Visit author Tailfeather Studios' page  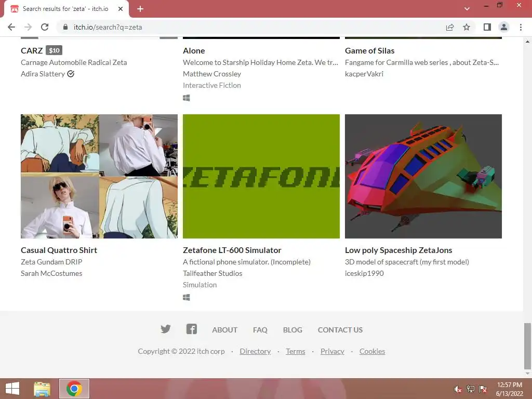(212, 273)
